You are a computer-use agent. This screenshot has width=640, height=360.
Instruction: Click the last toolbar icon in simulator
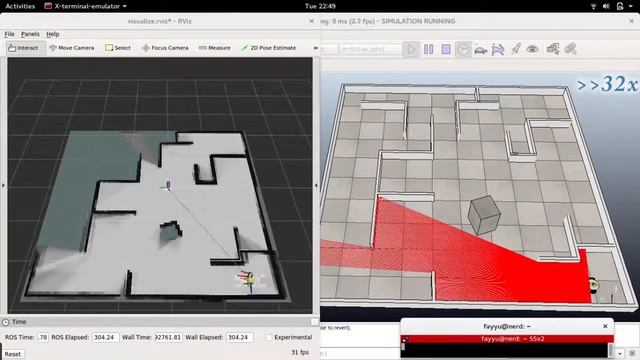pos(571,49)
